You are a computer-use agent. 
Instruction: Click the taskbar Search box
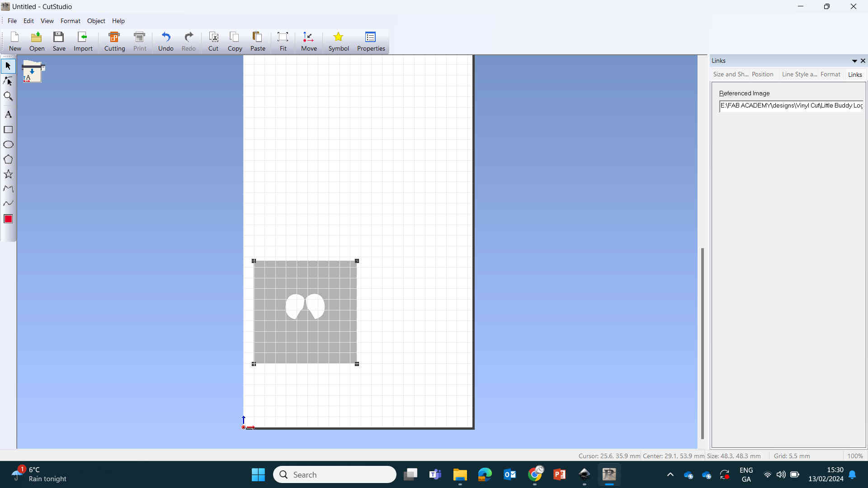coord(335,474)
